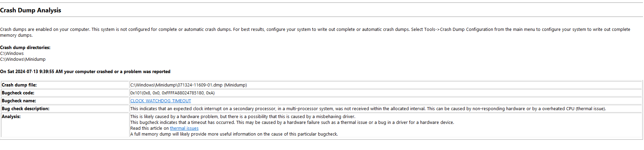Click the sentence about a timeout occurring
The image size is (644, 150).
(292, 123)
